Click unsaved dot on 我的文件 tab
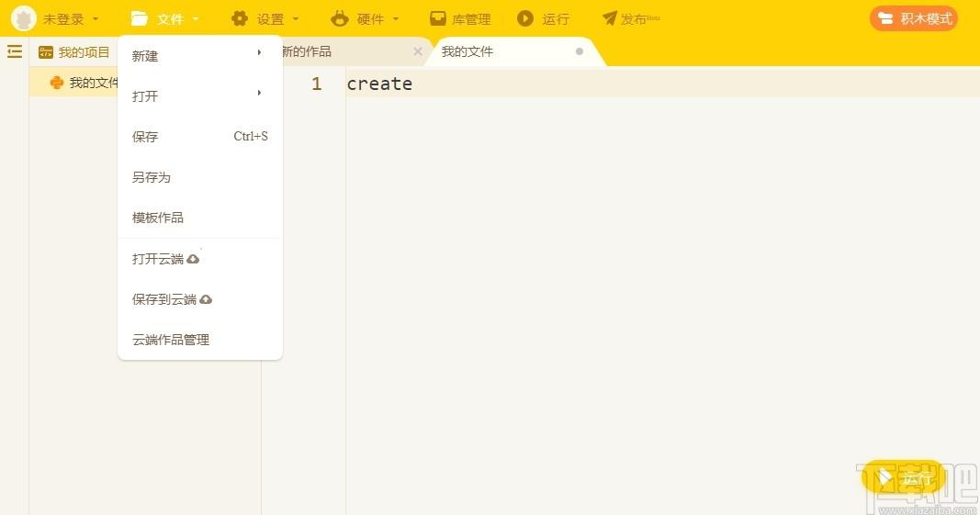Screen dimensions: 980x515 pyautogui.click(x=580, y=51)
